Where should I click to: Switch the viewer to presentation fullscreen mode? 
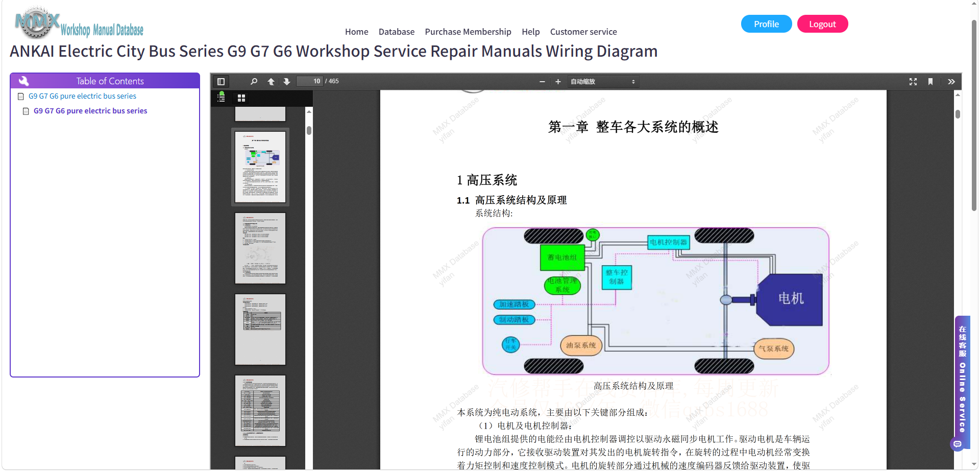click(x=913, y=82)
